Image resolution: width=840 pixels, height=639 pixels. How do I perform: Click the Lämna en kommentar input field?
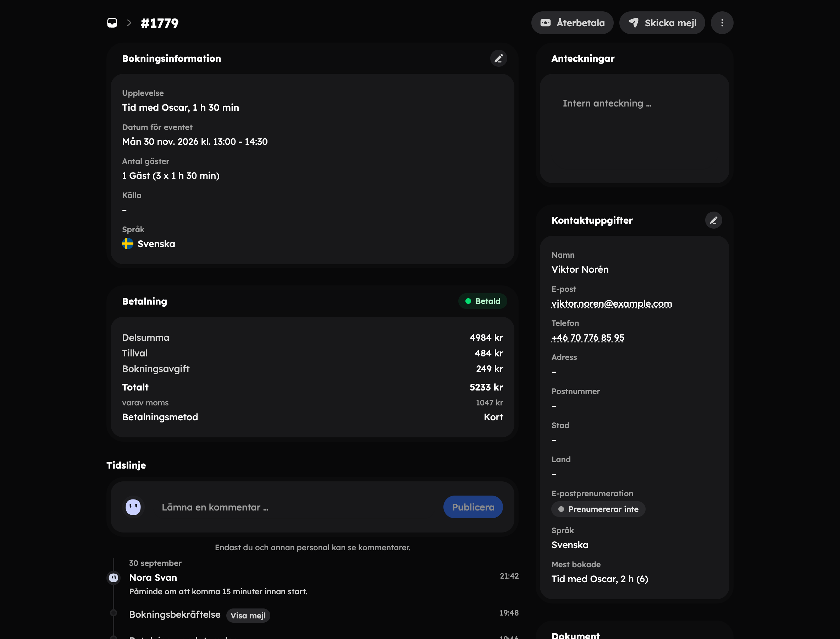pyautogui.click(x=298, y=507)
